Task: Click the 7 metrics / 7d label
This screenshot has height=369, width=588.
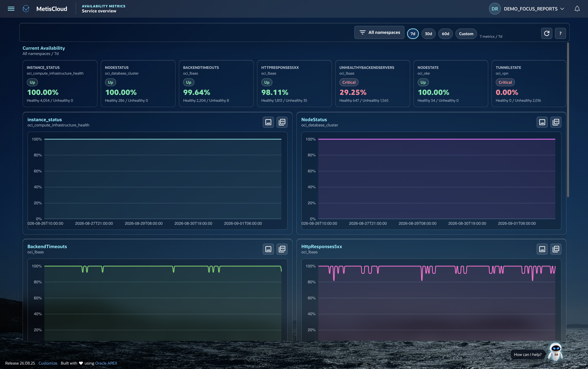Action: 491,37
